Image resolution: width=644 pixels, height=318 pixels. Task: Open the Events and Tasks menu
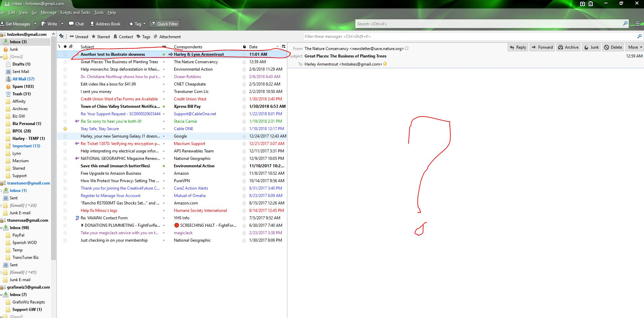point(75,13)
